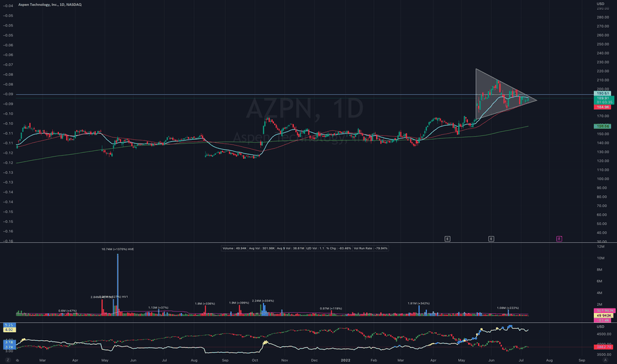Click the Avg $ Vol : 38.61M stat cell
This screenshot has height=364, width=617.
(291, 248)
